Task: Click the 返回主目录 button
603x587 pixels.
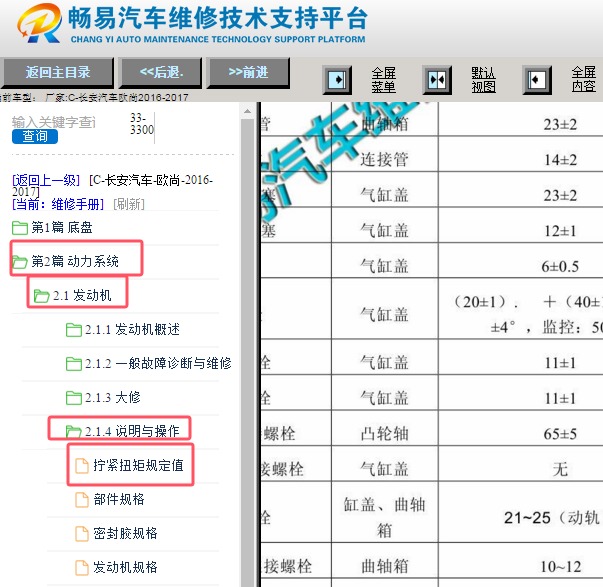Action: [57, 73]
